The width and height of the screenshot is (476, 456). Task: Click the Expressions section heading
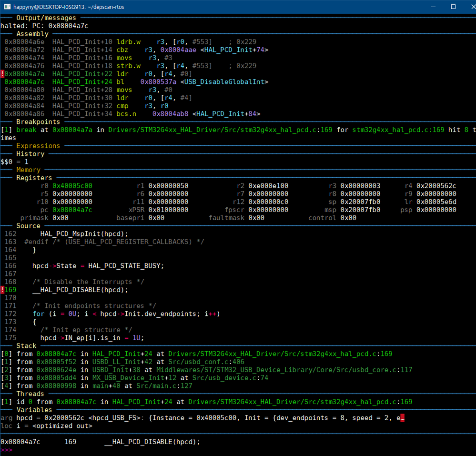click(38, 146)
